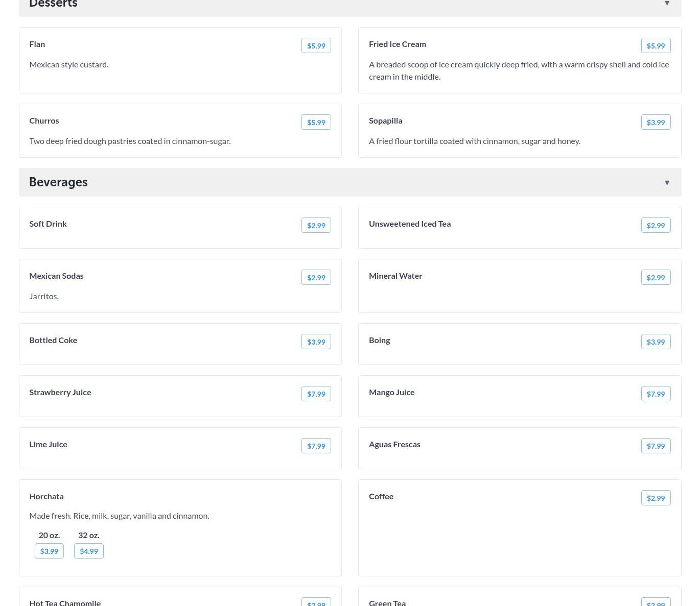Collapse the Desserts section arrow
The image size is (700, 606).
point(667,4)
